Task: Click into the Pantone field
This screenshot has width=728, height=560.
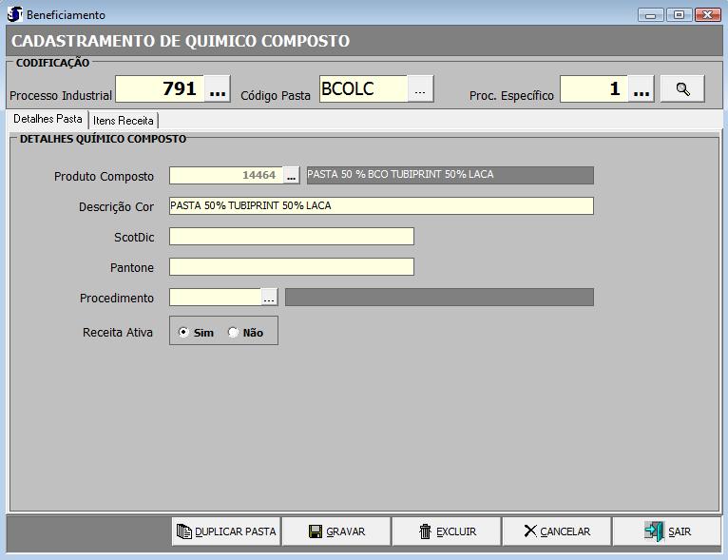Action: (x=291, y=267)
